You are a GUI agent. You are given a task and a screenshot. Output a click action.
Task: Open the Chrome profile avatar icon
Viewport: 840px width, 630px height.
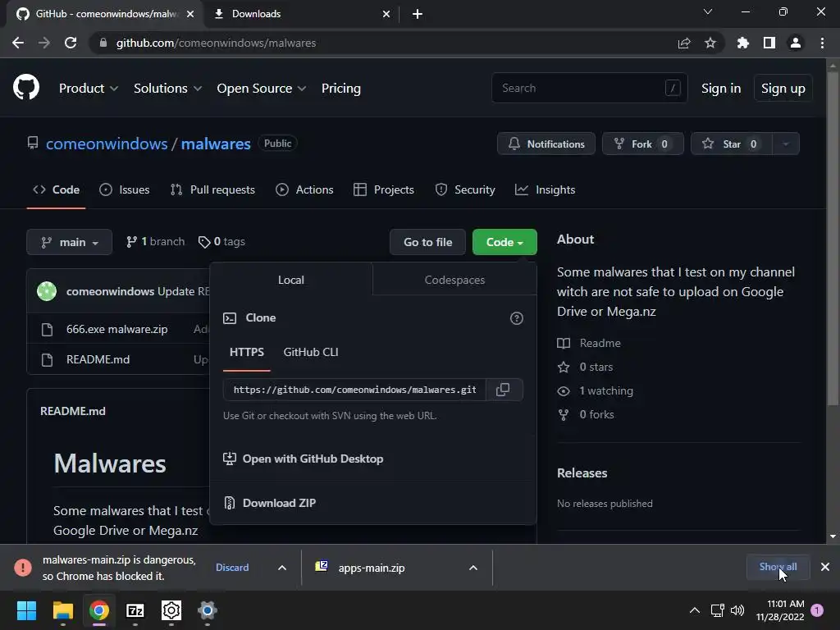pos(795,43)
